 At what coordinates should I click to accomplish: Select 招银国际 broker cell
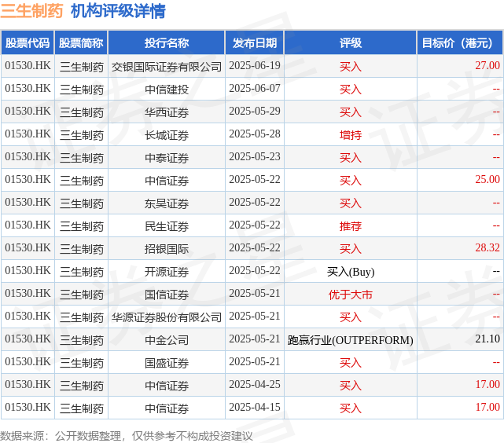pos(167,249)
